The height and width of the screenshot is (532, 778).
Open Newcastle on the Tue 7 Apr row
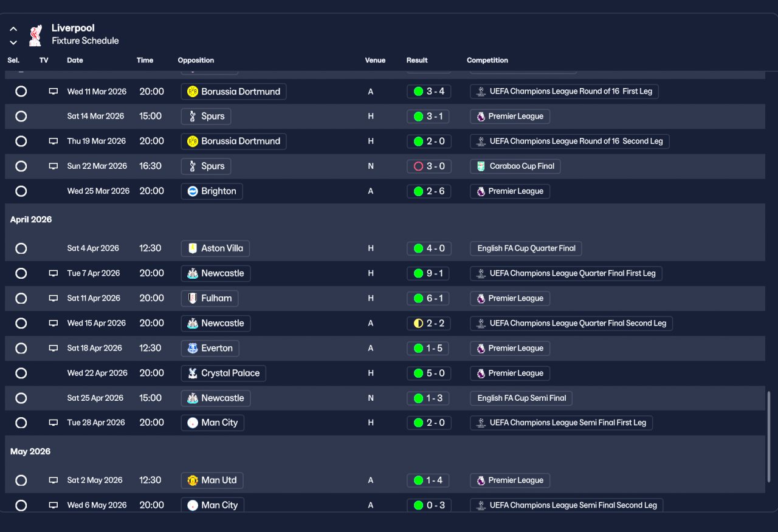tap(216, 273)
